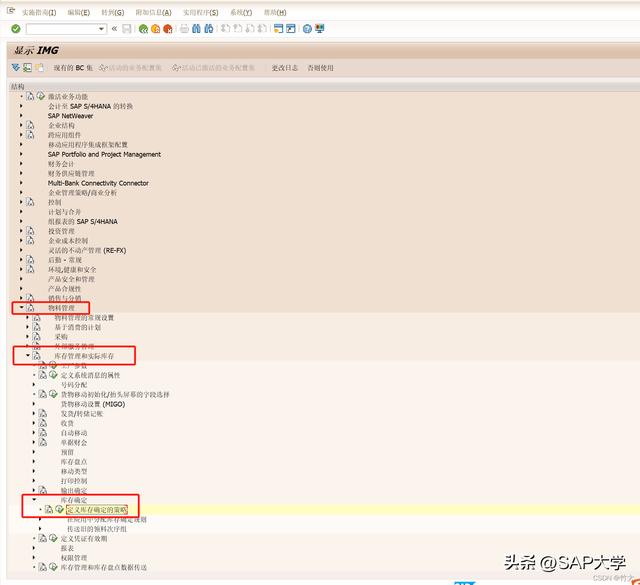
Task: Click the blue Help question-mark icon
Action: click(307, 29)
